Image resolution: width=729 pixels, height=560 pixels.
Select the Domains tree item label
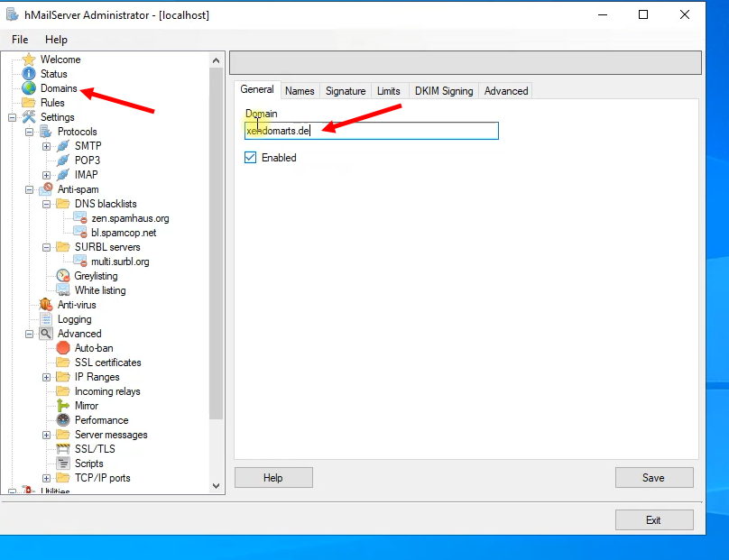click(x=59, y=88)
